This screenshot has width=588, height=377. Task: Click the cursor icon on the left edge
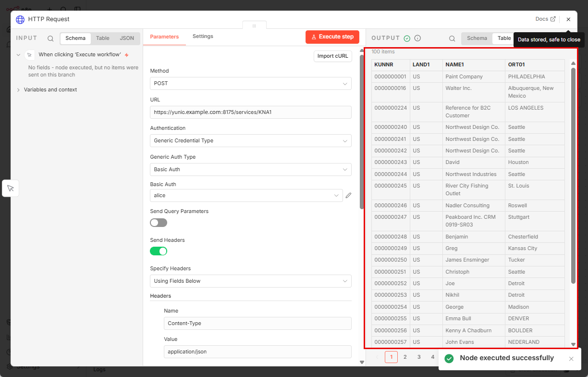[11, 188]
